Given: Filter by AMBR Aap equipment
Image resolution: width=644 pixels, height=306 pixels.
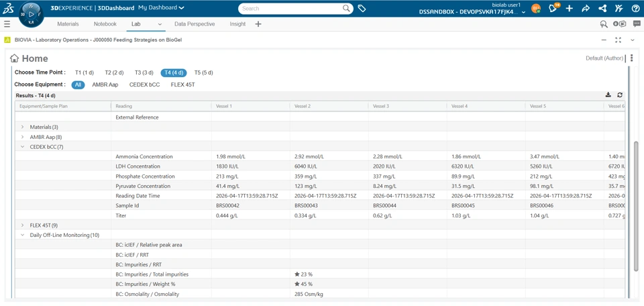Looking at the screenshot, I should 105,85.
